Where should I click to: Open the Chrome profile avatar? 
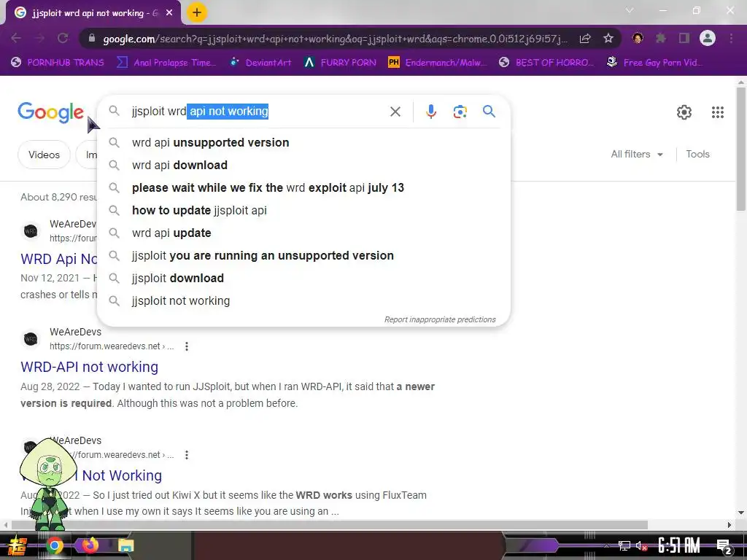tap(708, 38)
